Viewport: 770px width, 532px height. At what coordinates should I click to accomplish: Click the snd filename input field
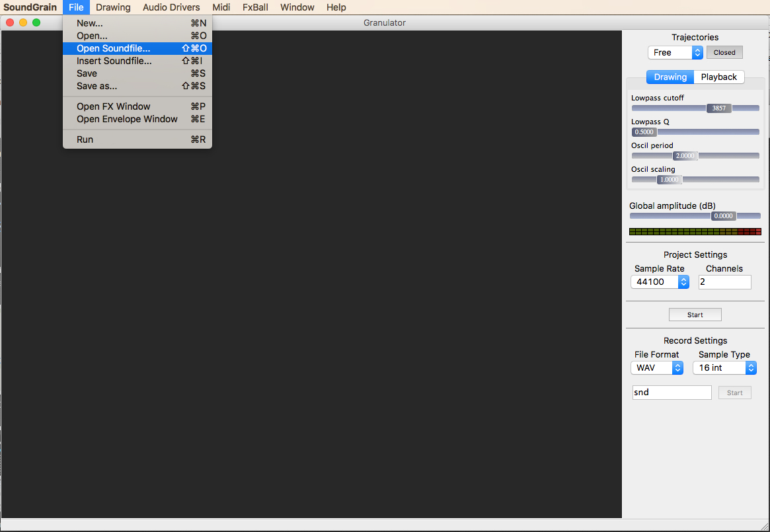point(672,392)
